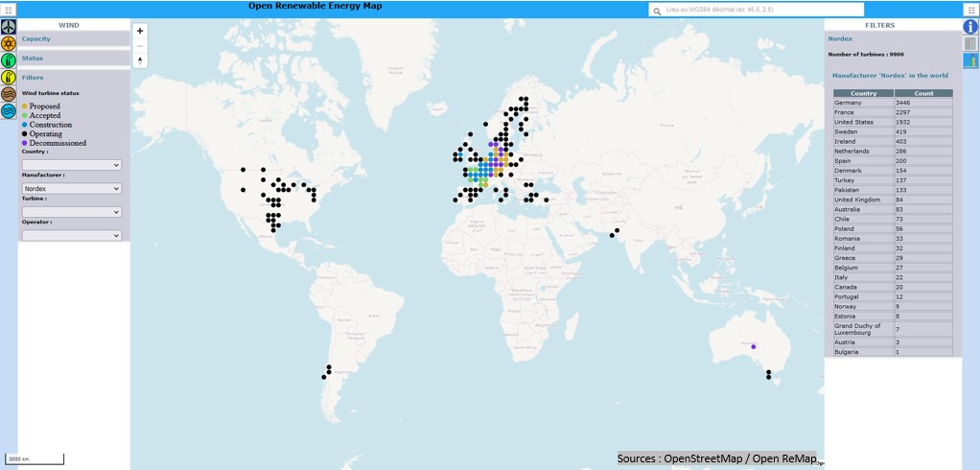This screenshot has height=470, width=980.
Task: Click the purple decommissioned marker in Australia
Action: click(753, 346)
